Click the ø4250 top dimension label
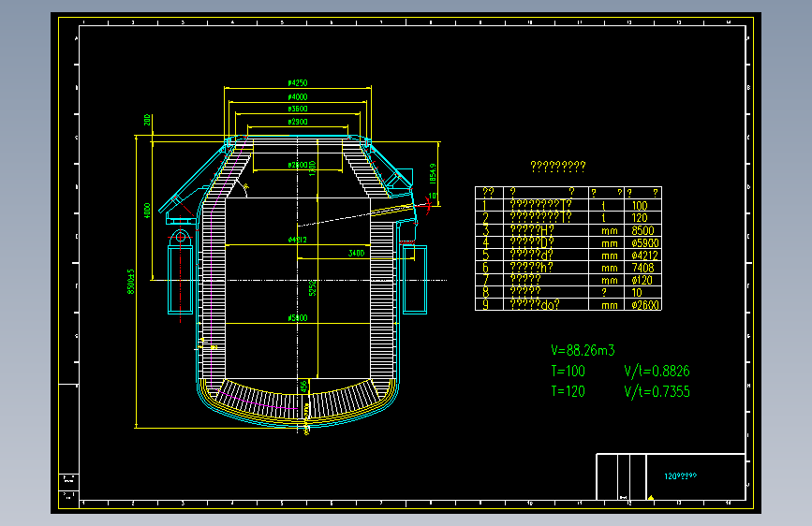 (x=298, y=83)
